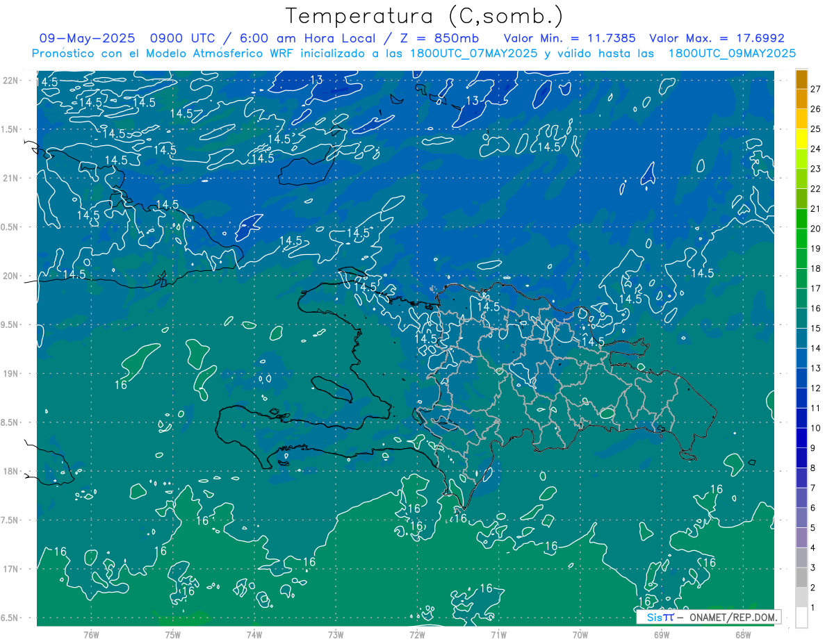The height and width of the screenshot is (644, 834).
Task: Click the color scale label "8"
Action: (x=813, y=468)
